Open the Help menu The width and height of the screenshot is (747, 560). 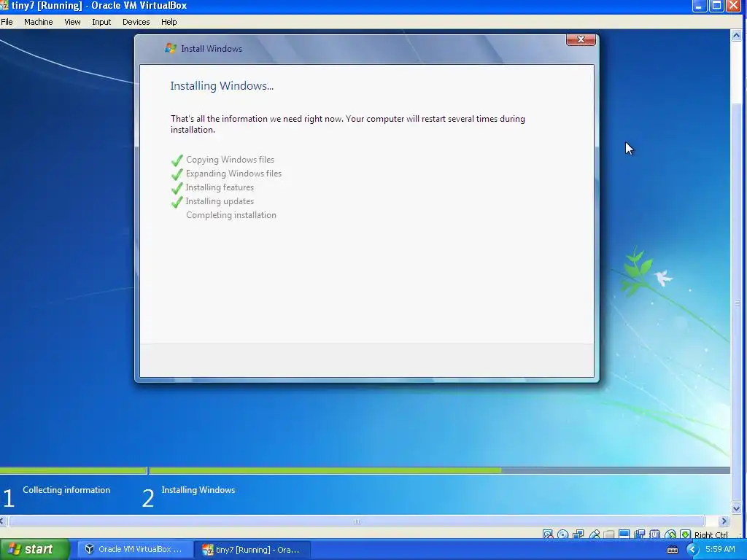(169, 22)
